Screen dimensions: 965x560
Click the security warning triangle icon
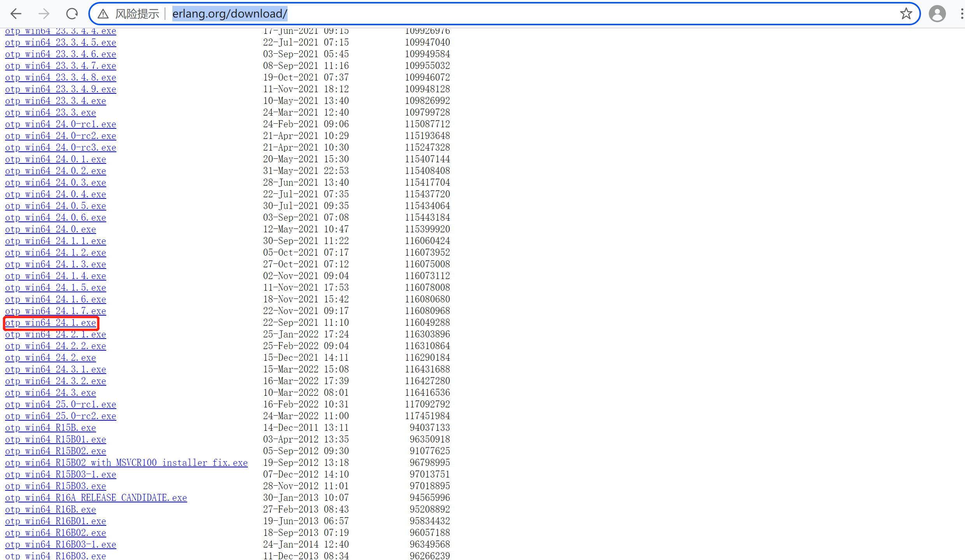tap(103, 14)
